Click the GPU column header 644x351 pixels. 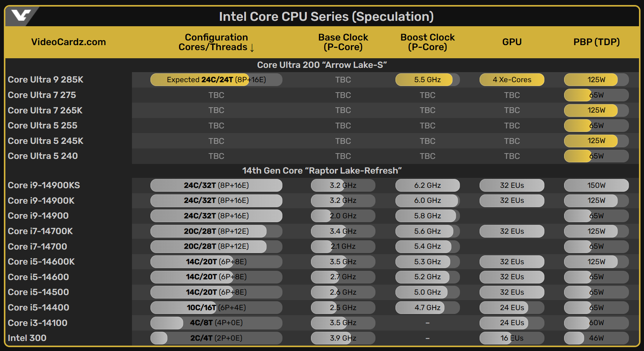click(512, 42)
